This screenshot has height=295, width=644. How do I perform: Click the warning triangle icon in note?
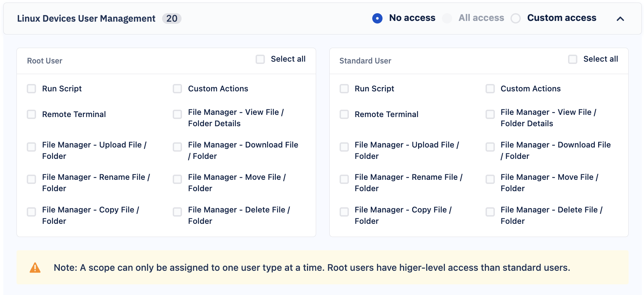pyautogui.click(x=35, y=268)
